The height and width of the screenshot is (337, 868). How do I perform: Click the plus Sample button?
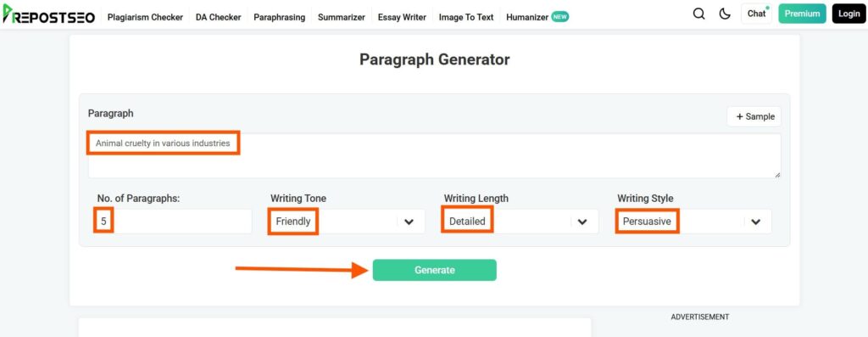coord(754,116)
